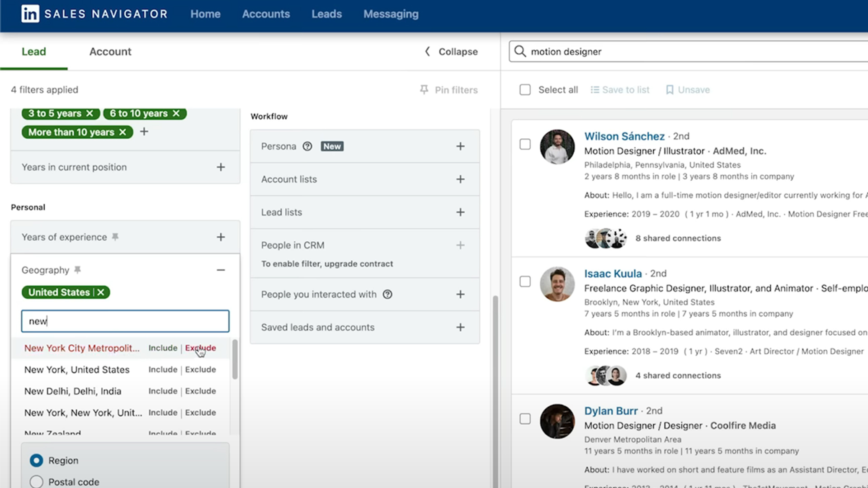Open Isaac Kuula's profile photo

click(x=557, y=284)
